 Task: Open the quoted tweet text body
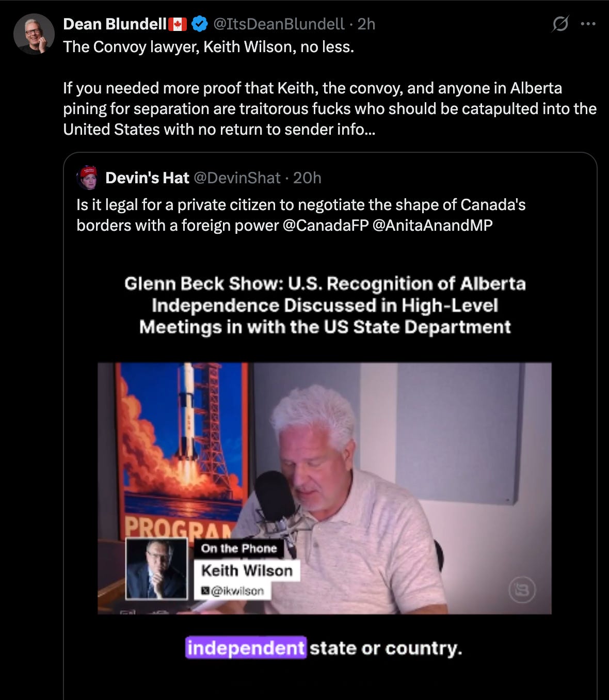tap(301, 215)
